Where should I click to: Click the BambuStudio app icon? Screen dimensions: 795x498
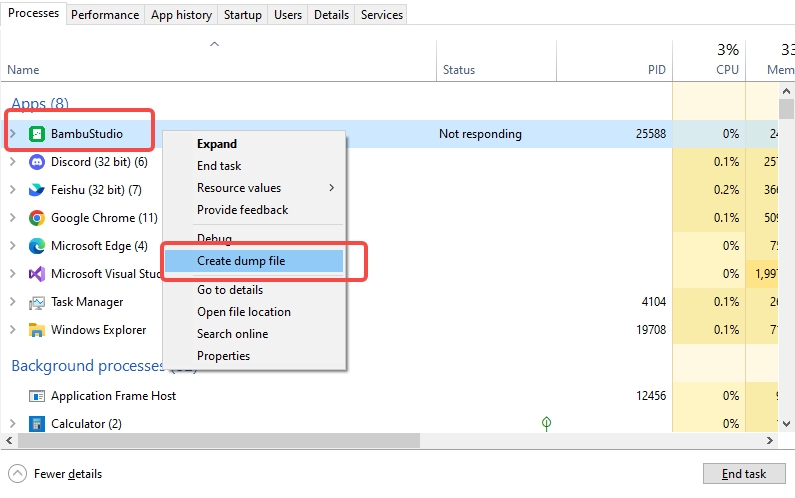point(37,134)
